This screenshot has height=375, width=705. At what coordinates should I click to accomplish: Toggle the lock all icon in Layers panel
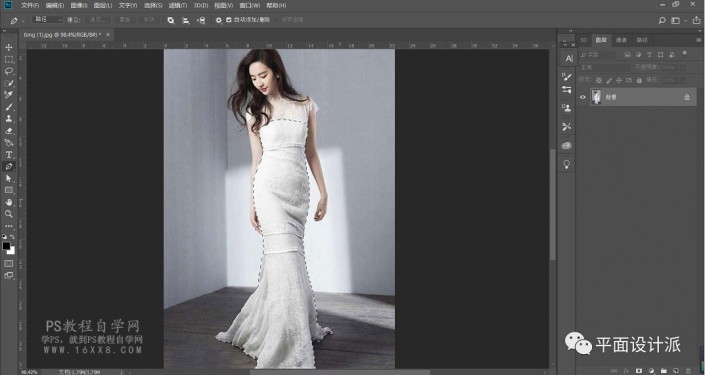[x=639, y=80]
